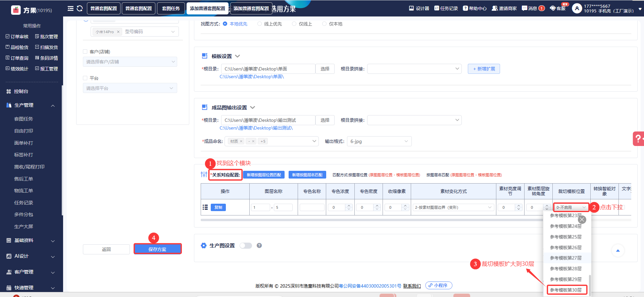
Task: Collapse the 成品图输出设置 section chevron
Action: pos(253,107)
